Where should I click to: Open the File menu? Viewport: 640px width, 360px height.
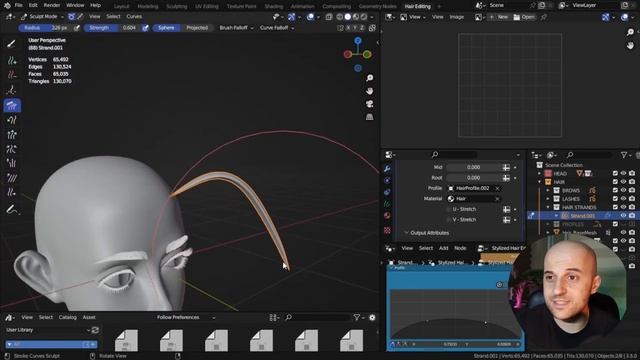point(18,5)
